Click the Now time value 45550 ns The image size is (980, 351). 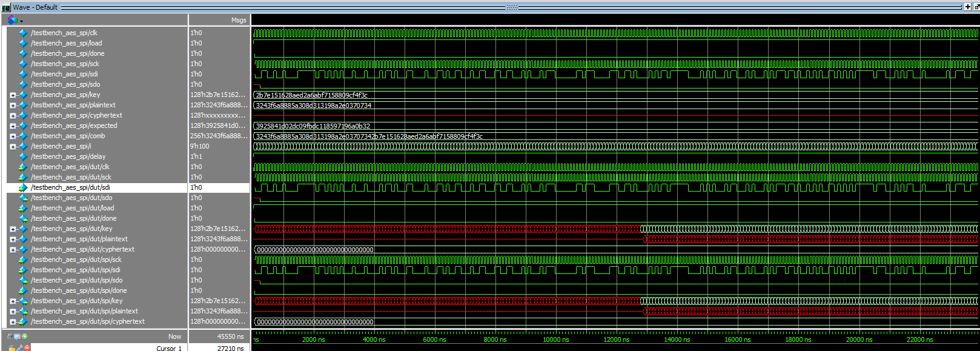pos(230,336)
